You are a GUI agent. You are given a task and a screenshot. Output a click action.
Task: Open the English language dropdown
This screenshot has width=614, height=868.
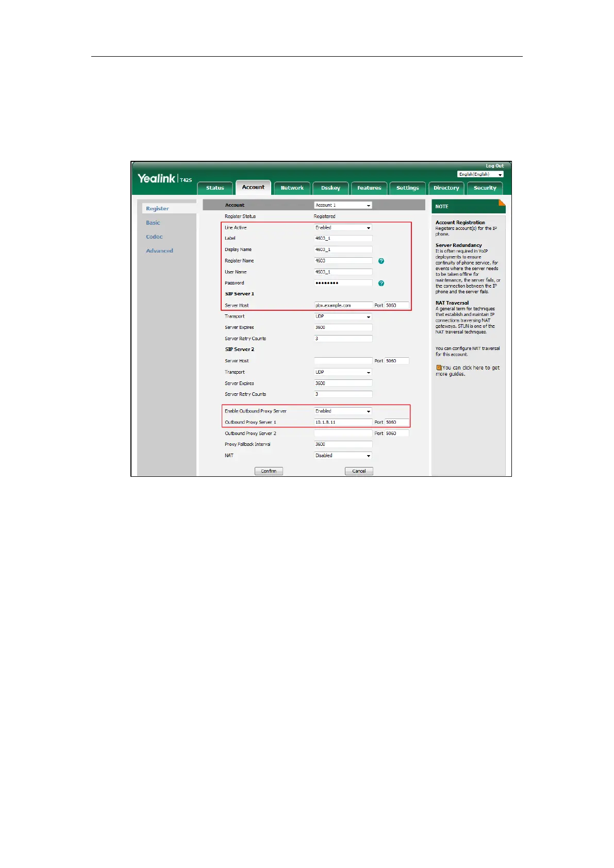480,174
